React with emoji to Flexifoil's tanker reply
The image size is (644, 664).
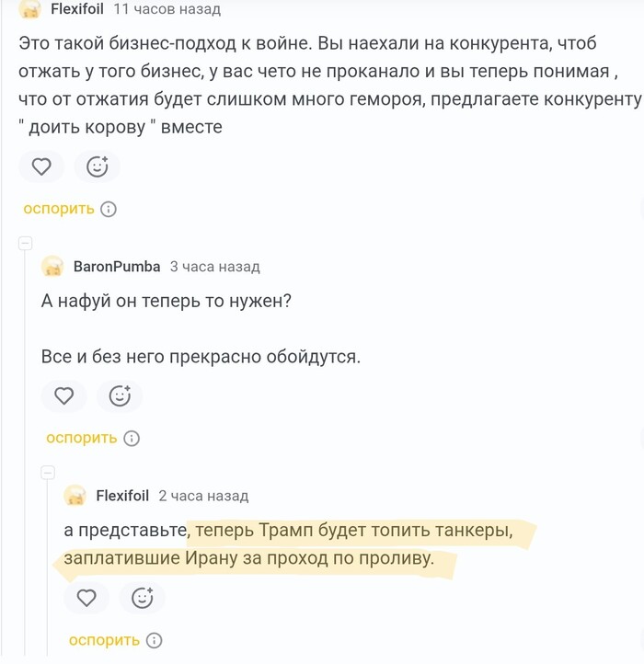(x=142, y=598)
